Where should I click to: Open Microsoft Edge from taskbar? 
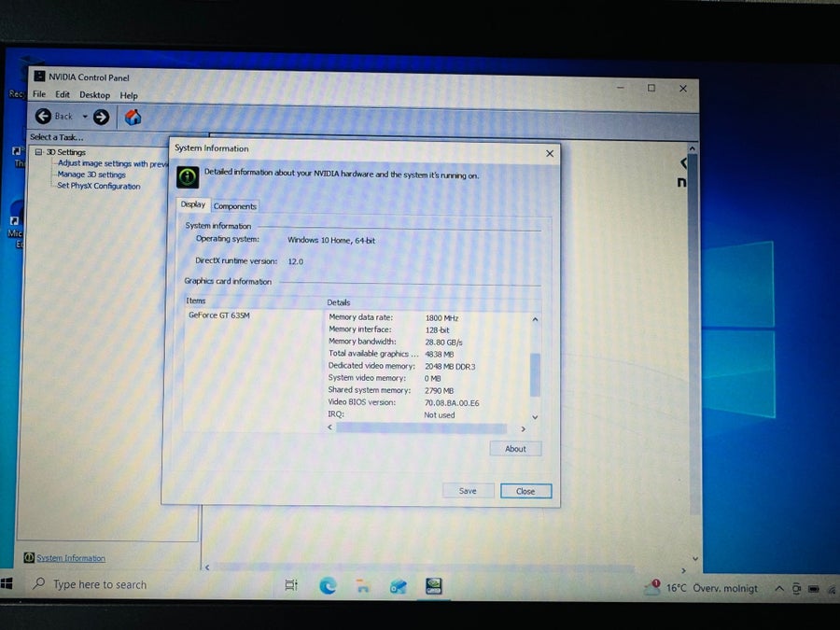328,585
